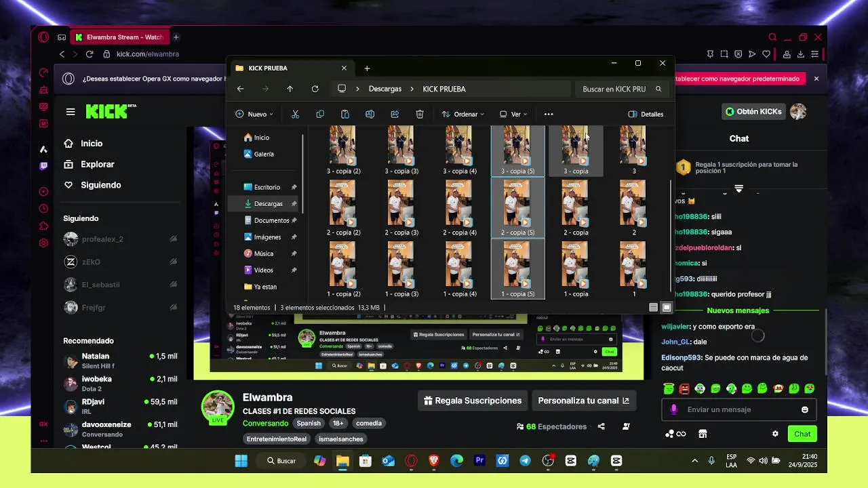Switch Explorer to details list view icon
868x488 pixels.
[653, 307]
